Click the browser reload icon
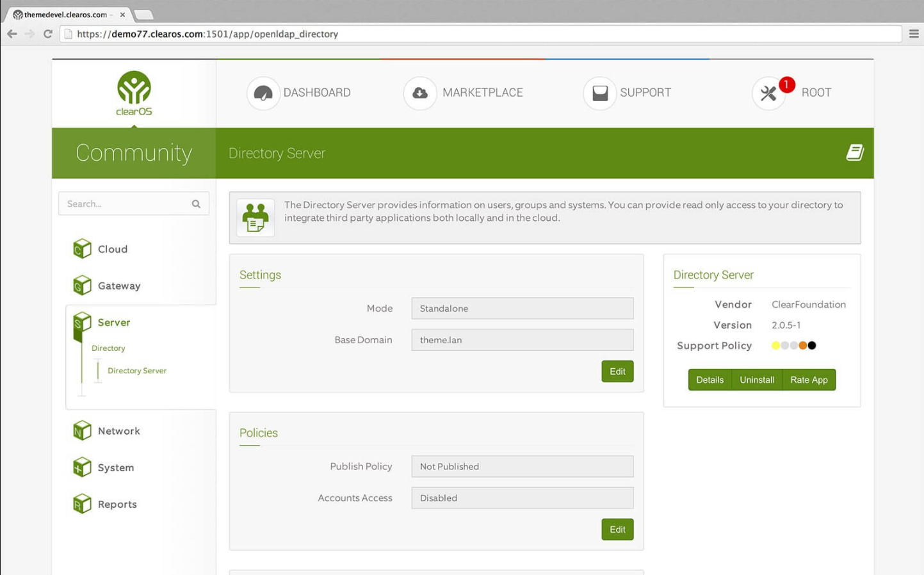 pos(47,34)
